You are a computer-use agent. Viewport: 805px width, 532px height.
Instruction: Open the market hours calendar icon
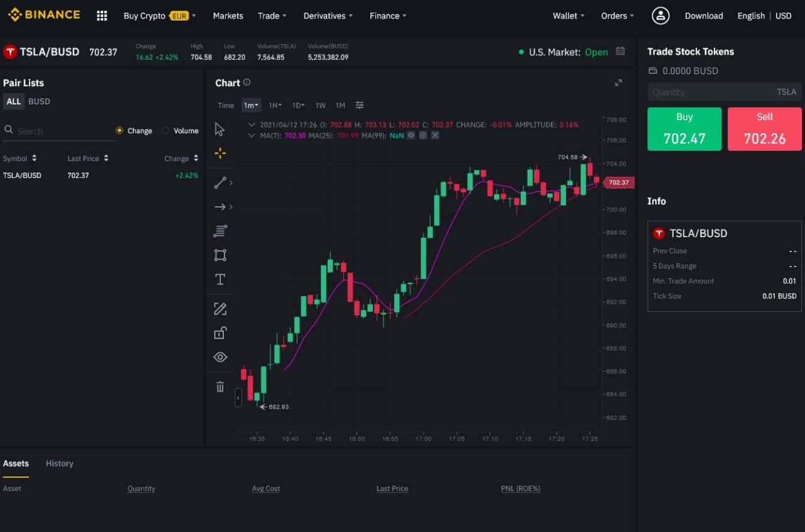pos(620,52)
